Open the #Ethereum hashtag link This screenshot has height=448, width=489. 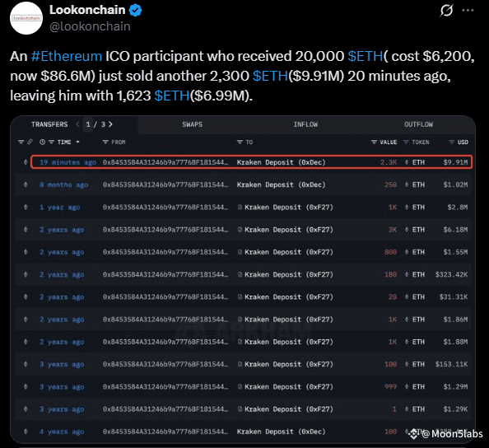coord(67,57)
